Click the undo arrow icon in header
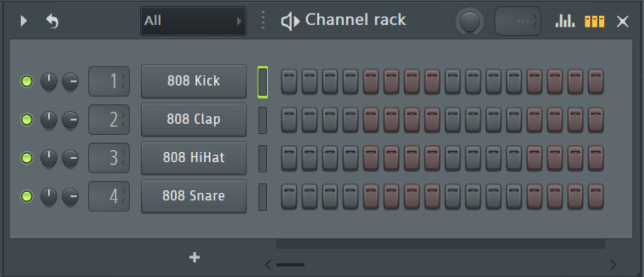This screenshot has width=644, height=277. tap(52, 21)
